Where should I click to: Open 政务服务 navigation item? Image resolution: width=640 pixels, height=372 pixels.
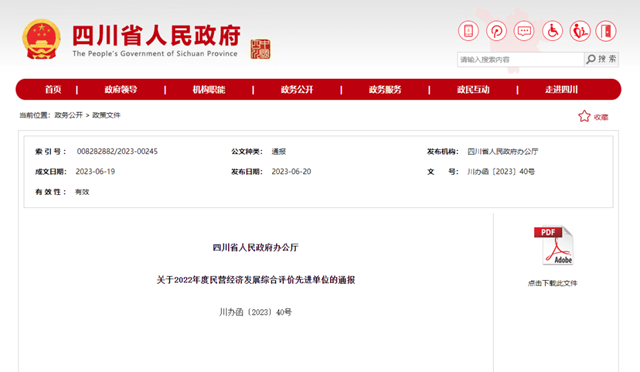coord(385,89)
